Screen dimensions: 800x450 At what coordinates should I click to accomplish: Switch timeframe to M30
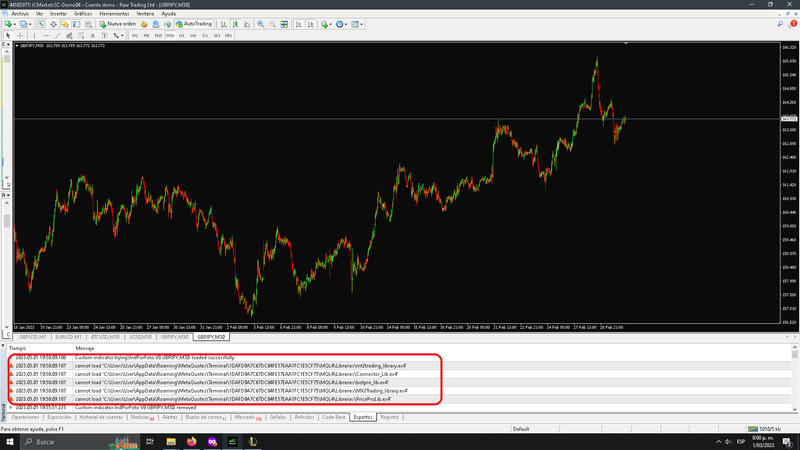170,36
